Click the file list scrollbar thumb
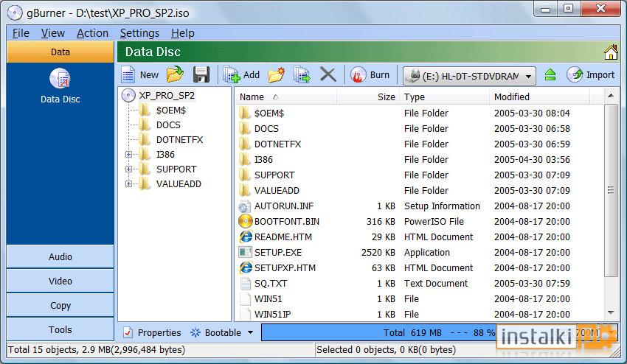The width and height of the screenshot is (627, 364). point(611,190)
